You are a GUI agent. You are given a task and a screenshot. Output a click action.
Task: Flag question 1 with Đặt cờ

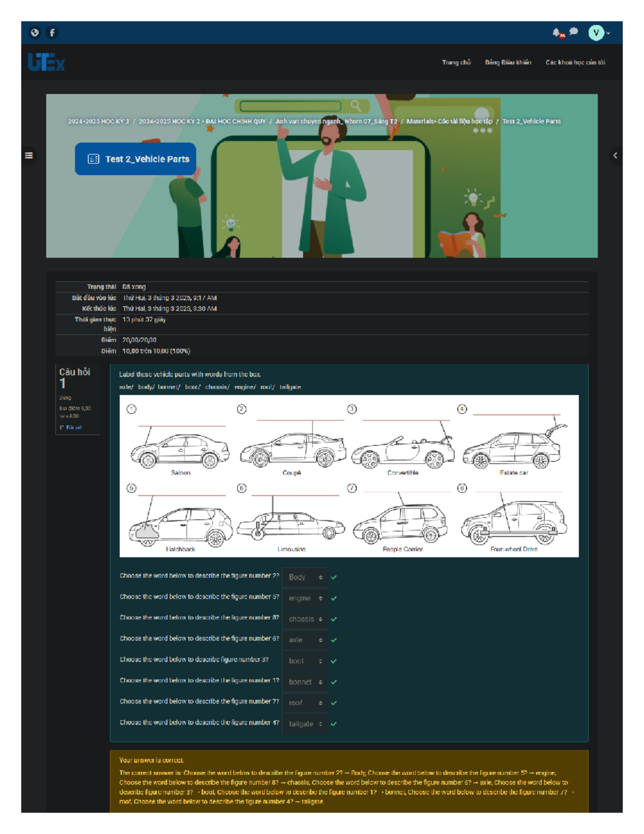71,428
